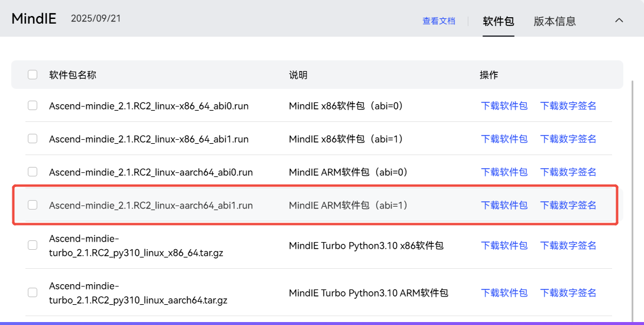The image size is (644, 325).
Task: Check the box for linux-x86_64_abi1.run package
Action: (x=33, y=139)
